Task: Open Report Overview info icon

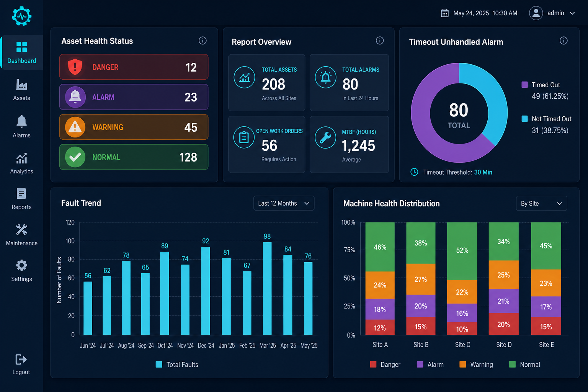Action: [x=380, y=41]
